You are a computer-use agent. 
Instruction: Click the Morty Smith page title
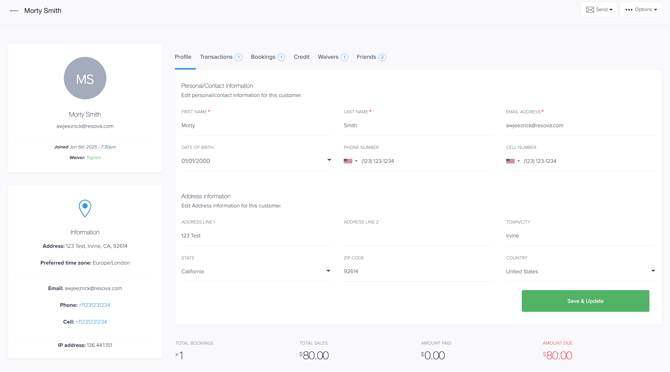(x=43, y=11)
